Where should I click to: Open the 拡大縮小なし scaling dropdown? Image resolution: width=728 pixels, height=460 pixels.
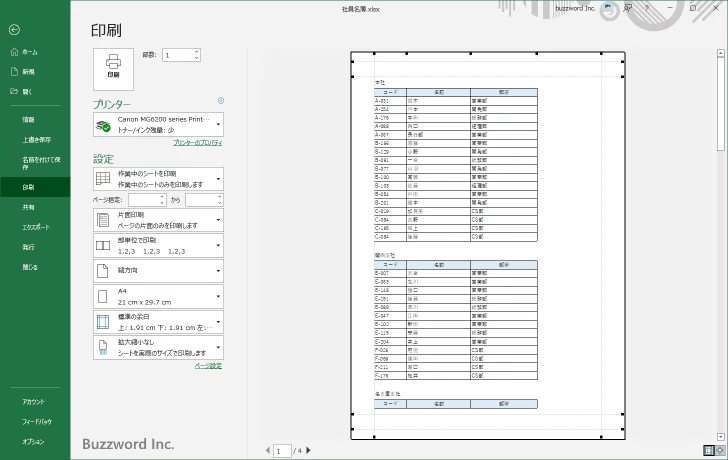[x=158, y=348]
